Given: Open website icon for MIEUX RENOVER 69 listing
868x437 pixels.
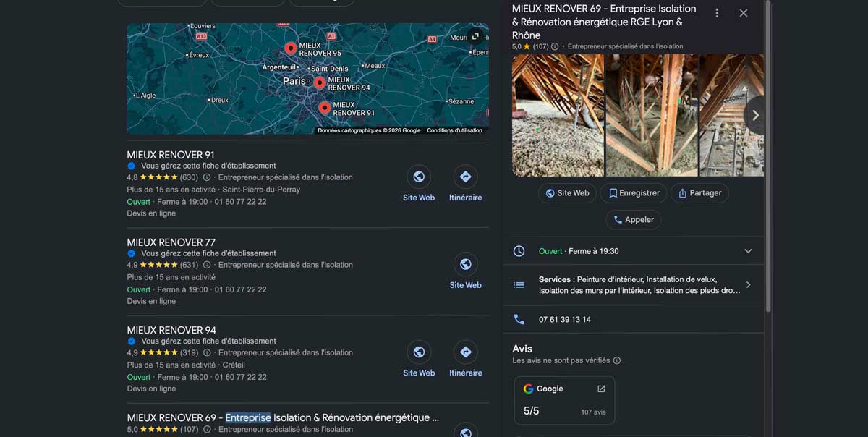Looking at the screenshot, I should [465, 431].
